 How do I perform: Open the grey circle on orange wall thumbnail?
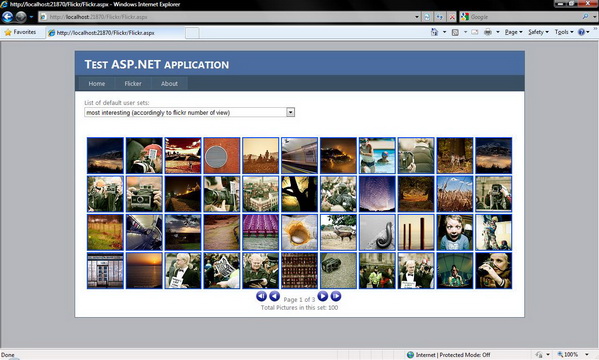[x=222, y=156]
